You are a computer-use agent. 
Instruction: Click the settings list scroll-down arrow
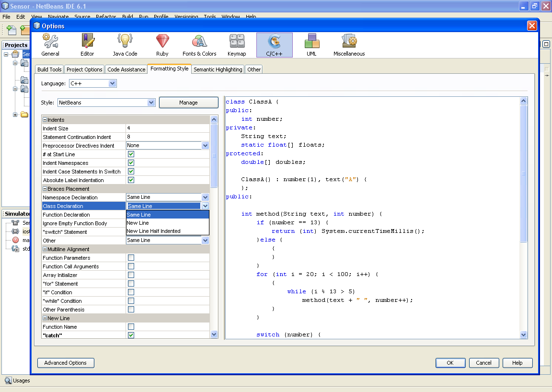[x=214, y=334]
